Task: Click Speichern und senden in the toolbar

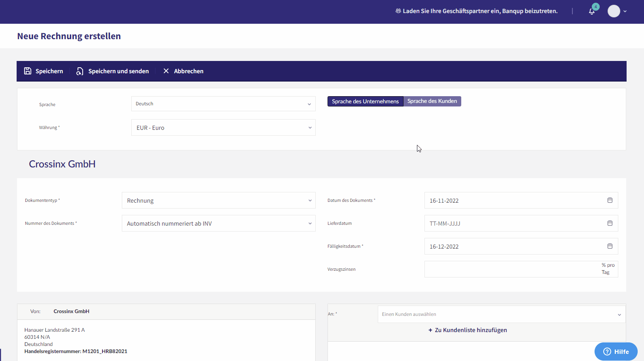Action: pos(113,71)
